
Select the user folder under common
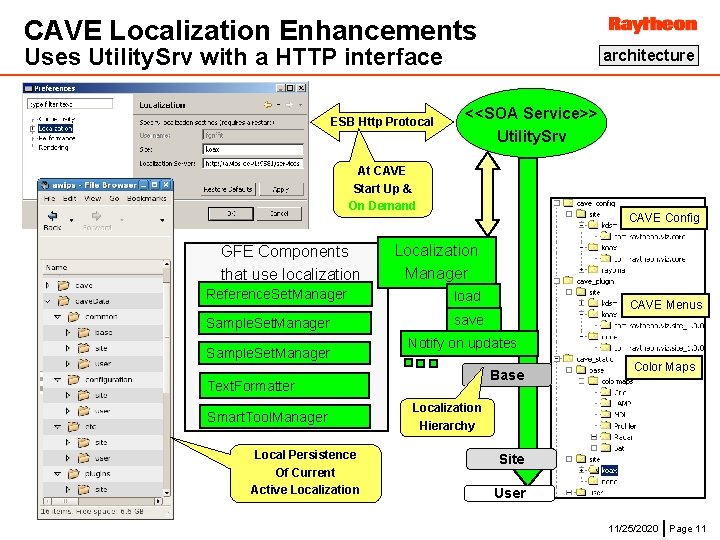103,364
